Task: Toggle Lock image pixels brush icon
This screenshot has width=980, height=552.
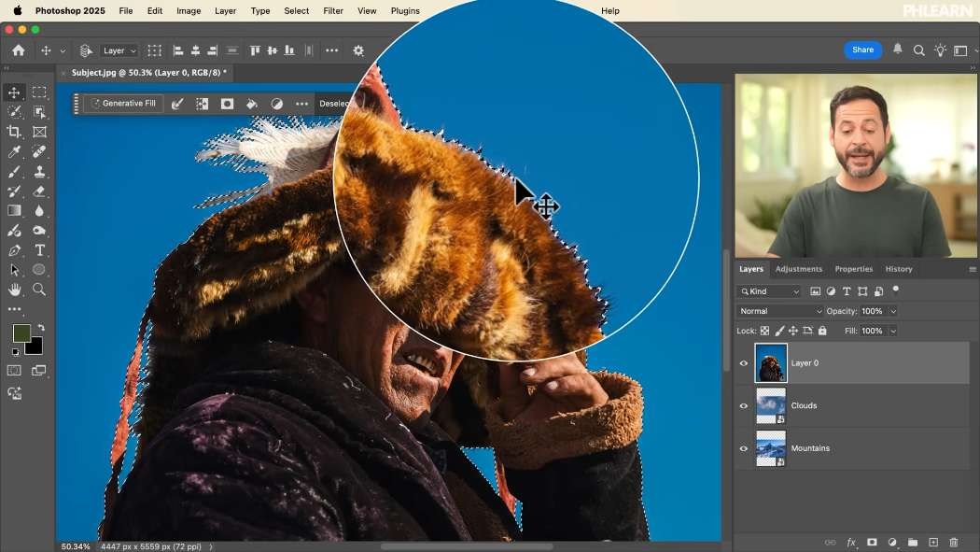Action: pos(779,331)
